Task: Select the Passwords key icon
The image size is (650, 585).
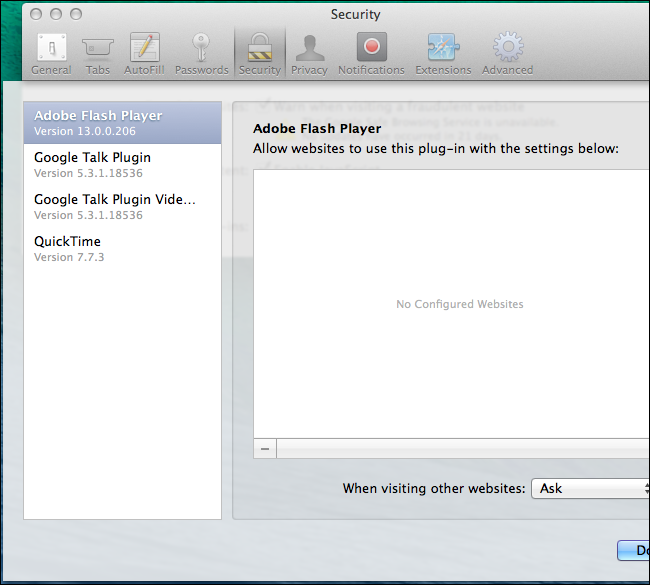Action: (201, 54)
